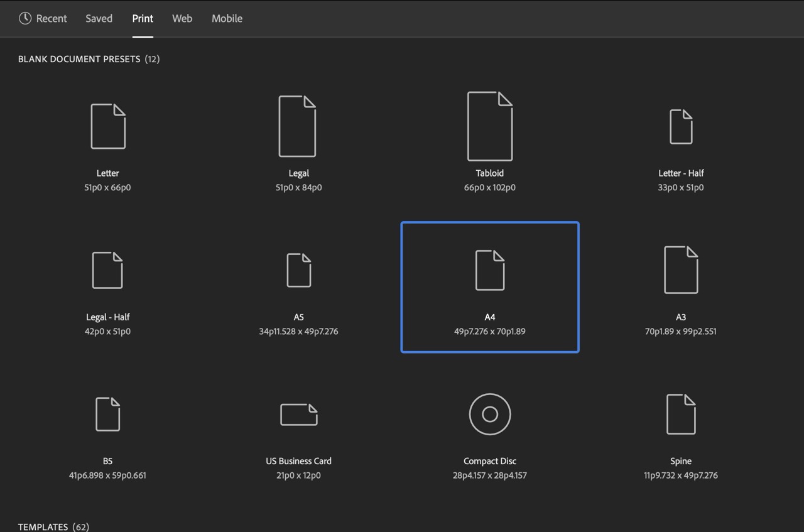Pick the B5 page preset icon
804x532 pixels.
click(x=107, y=414)
